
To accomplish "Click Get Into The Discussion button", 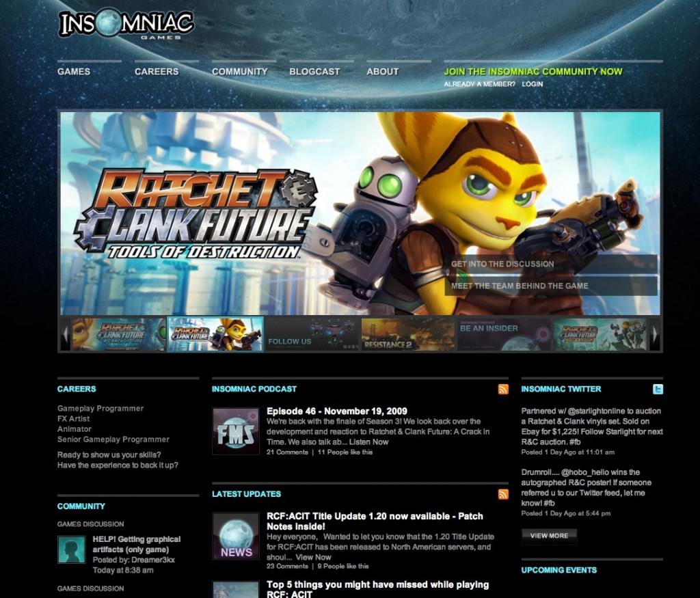I will 551,264.
